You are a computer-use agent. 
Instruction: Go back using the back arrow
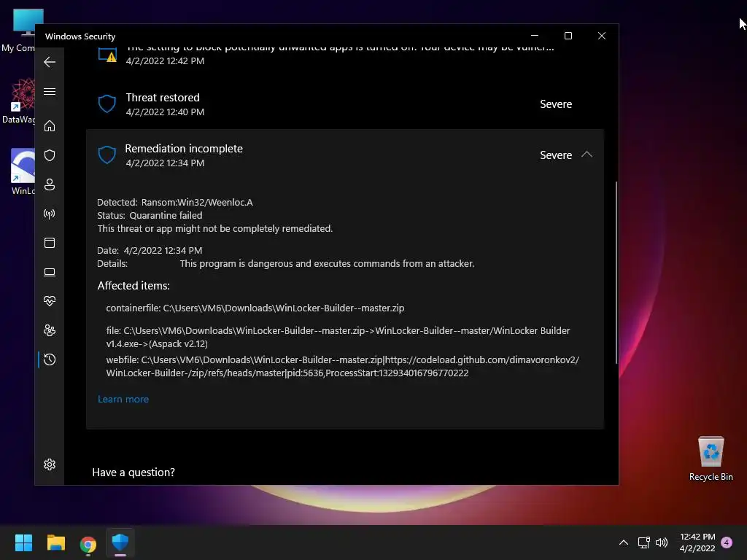click(x=50, y=62)
